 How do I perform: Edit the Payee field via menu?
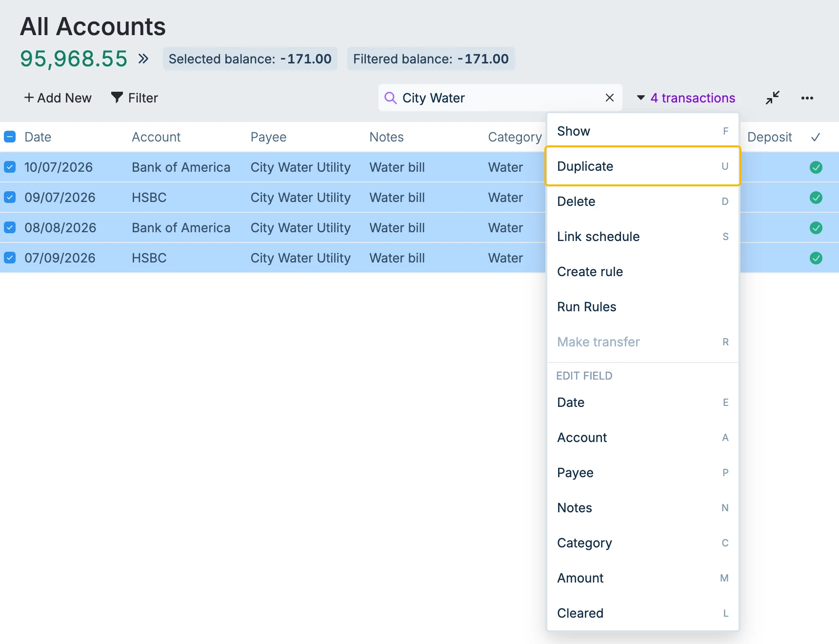pos(643,473)
